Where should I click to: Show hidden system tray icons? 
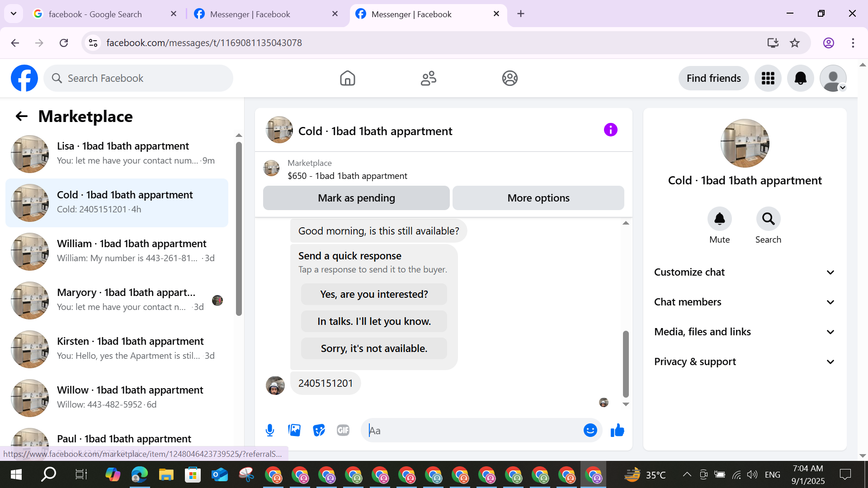[x=687, y=474]
